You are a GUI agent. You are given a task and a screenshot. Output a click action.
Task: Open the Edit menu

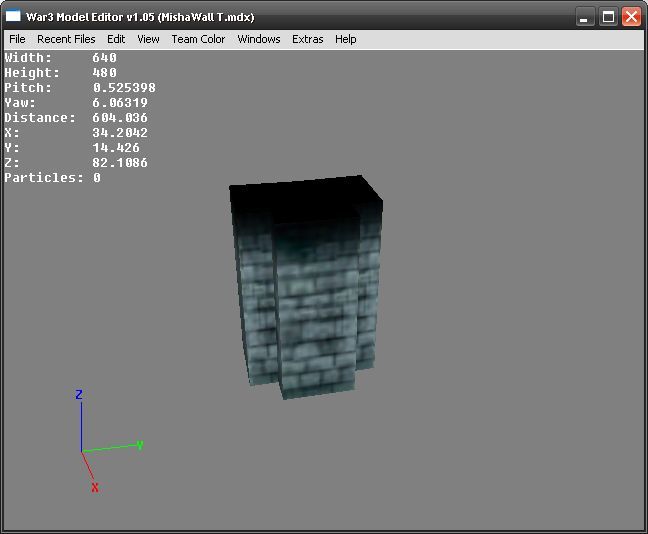(116, 39)
